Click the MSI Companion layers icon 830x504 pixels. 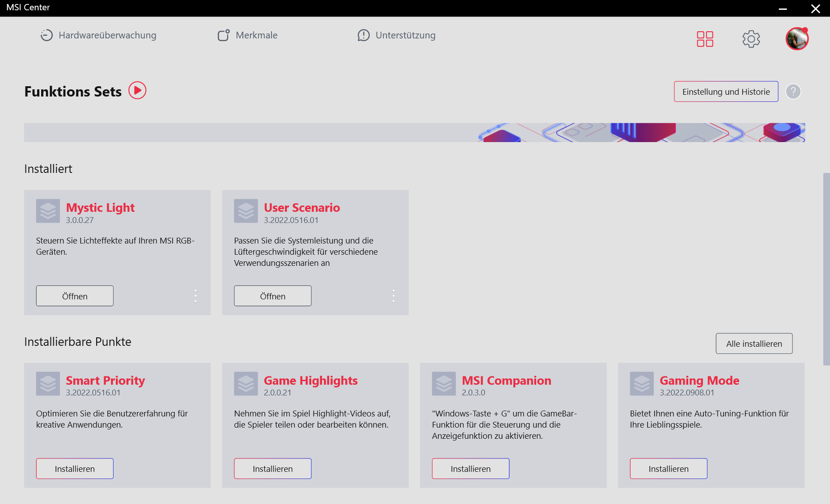(x=444, y=384)
